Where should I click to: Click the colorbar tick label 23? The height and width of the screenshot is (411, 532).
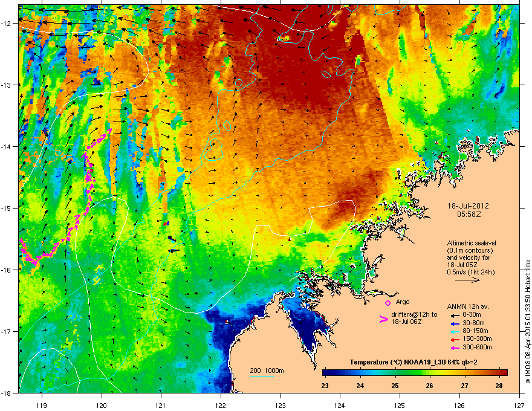click(325, 386)
